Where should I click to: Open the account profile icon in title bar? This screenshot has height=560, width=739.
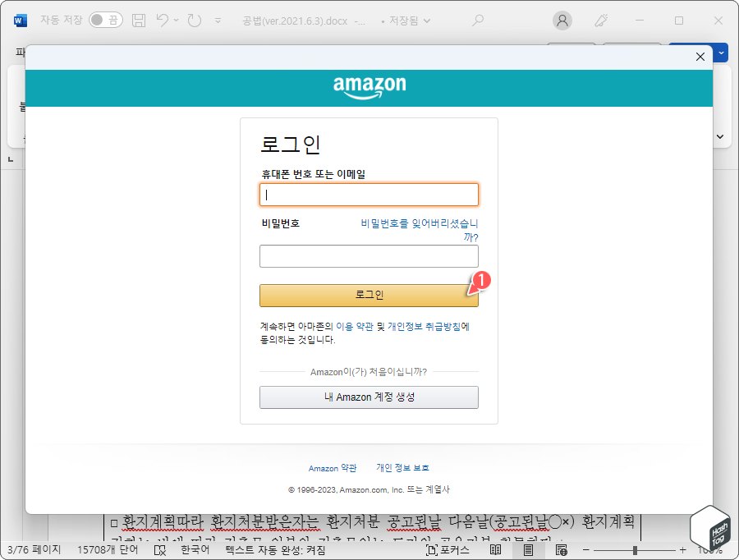(563, 21)
